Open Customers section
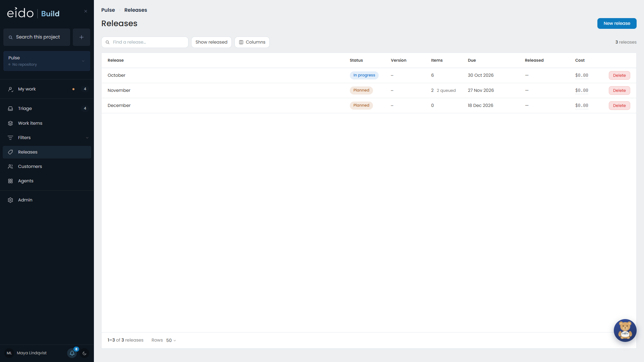Screen dimensions: 644x362 [47, 167]
